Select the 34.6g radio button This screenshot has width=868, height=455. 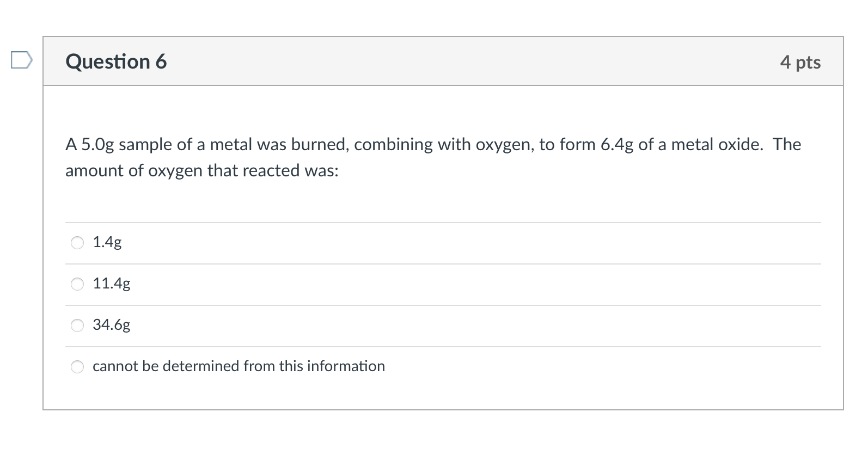pos(78,325)
